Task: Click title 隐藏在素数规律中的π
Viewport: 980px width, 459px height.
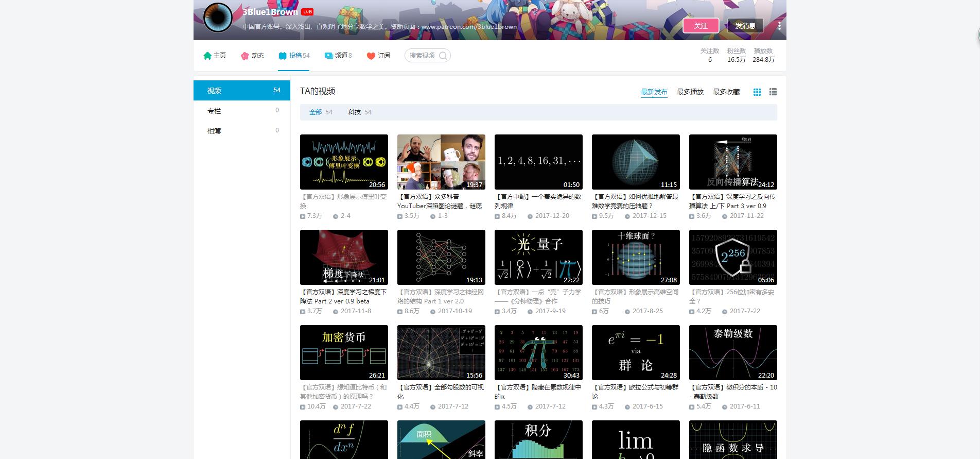Action: click(538, 392)
